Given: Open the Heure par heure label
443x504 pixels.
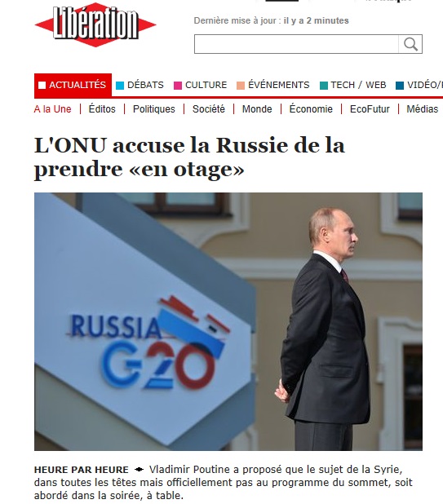Looking at the screenshot, I should (x=82, y=470).
